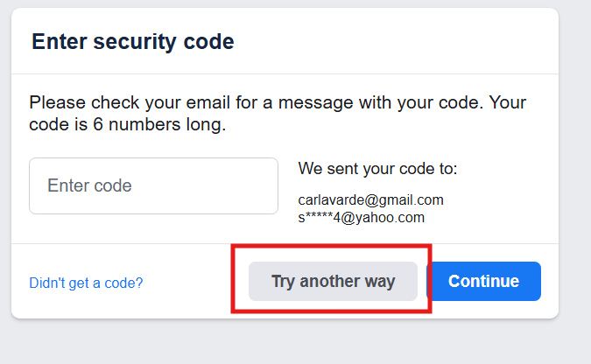This screenshot has height=364, width=591.
Task: Request help via "Didn't get a code?"
Action: (x=86, y=283)
